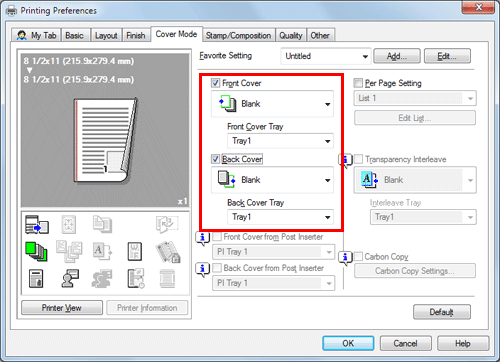500x362 pixels.
Task: Uncheck the Front Cover checkbox
Action: tap(216, 83)
